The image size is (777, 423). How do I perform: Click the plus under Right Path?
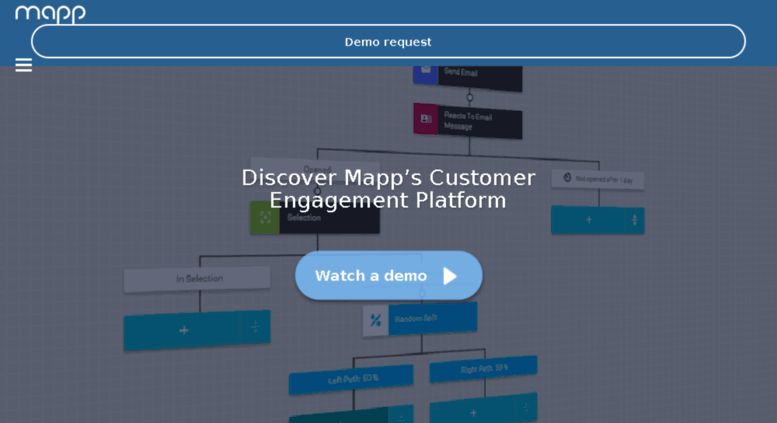[473, 412]
